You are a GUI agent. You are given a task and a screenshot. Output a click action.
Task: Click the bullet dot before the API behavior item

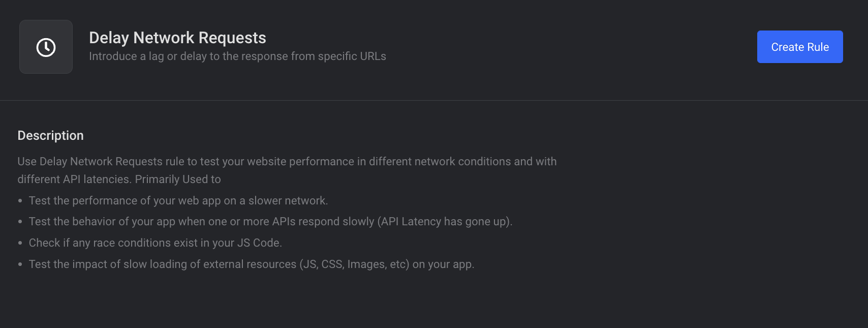20,222
